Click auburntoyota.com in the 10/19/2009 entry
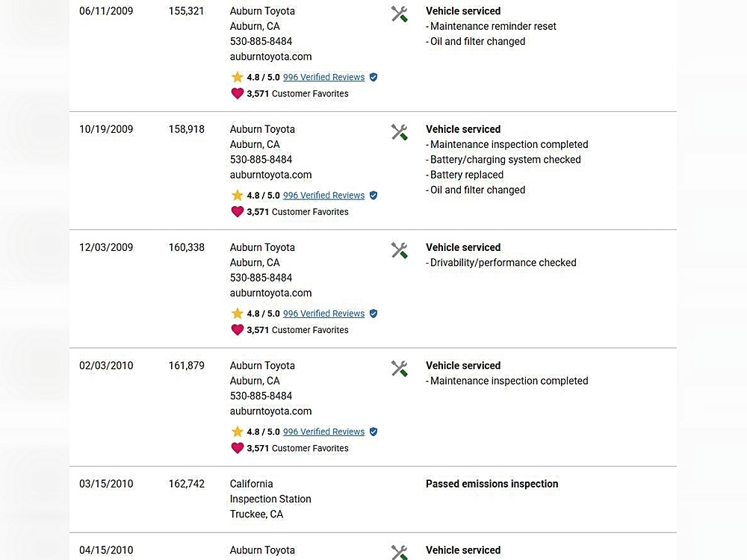This screenshot has height=560, width=747. tap(270, 175)
